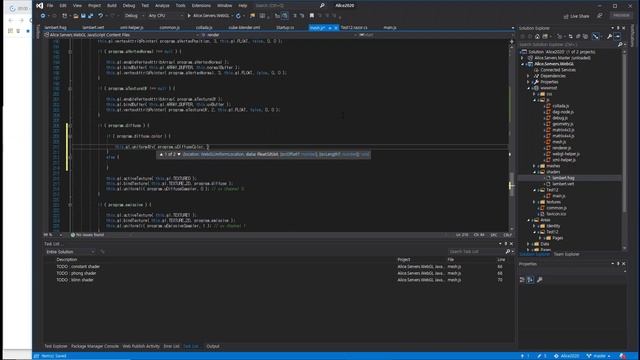Click the browser refresh icon in the toolbar
This screenshot has height=360, width=640.
pos(238,16)
